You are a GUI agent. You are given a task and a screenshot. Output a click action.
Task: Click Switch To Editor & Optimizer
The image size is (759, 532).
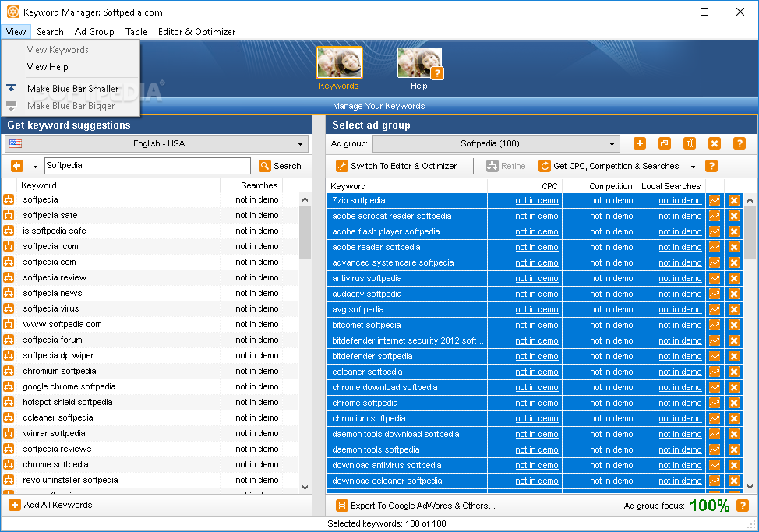397,166
